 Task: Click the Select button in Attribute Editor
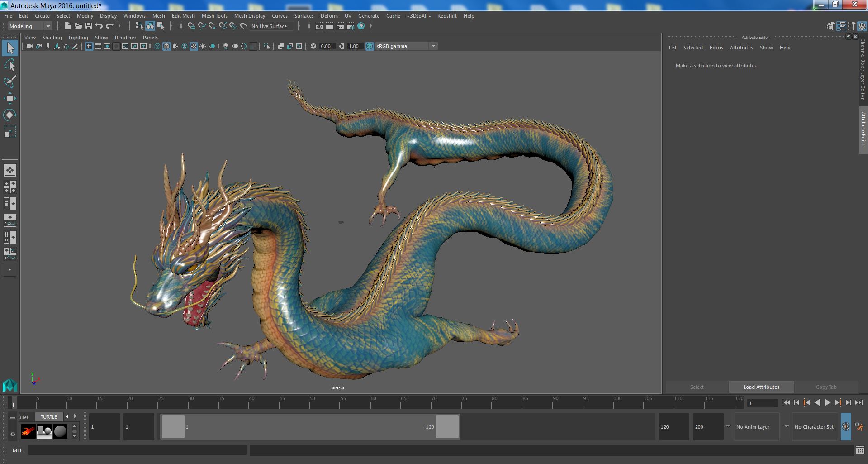pyautogui.click(x=697, y=387)
